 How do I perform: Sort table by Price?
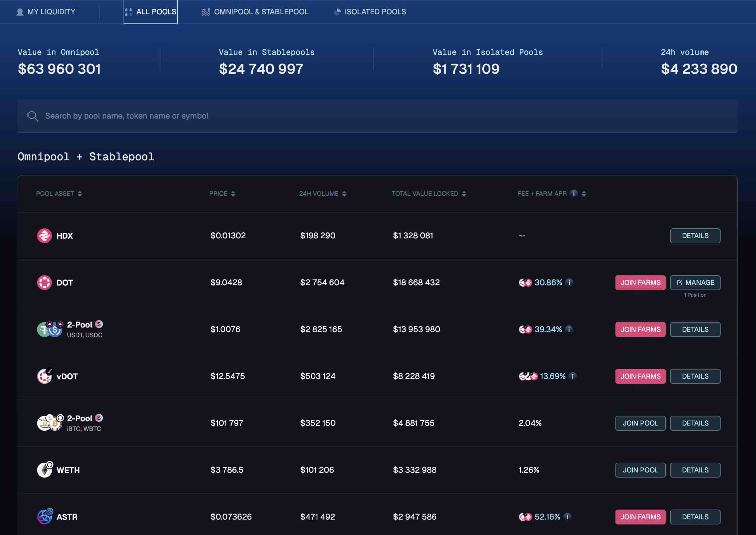tap(222, 194)
